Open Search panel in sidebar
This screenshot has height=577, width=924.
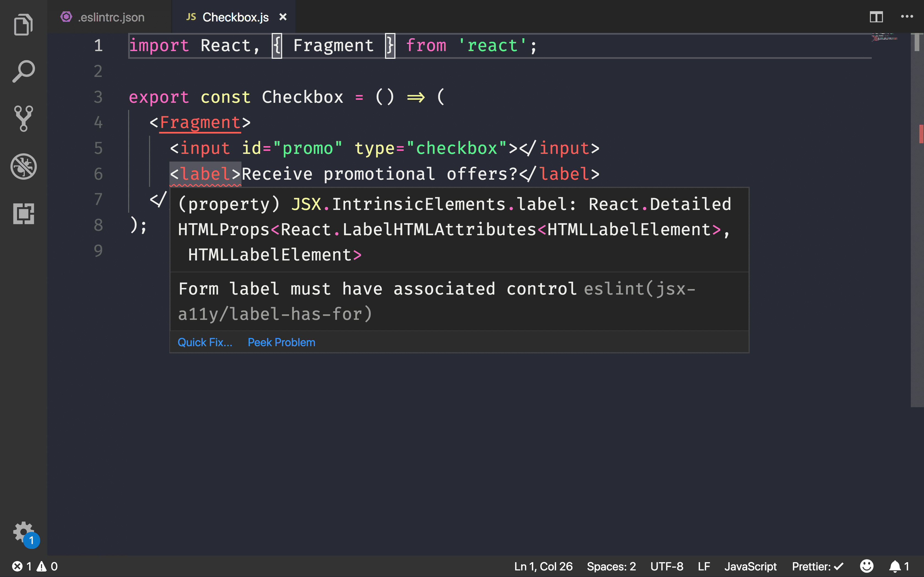pos(23,72)
